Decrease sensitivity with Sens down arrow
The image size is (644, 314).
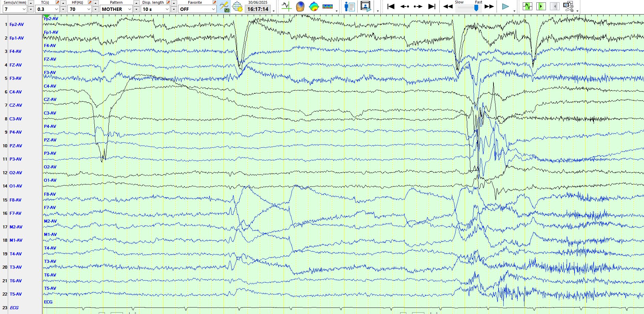click(31, 10)
